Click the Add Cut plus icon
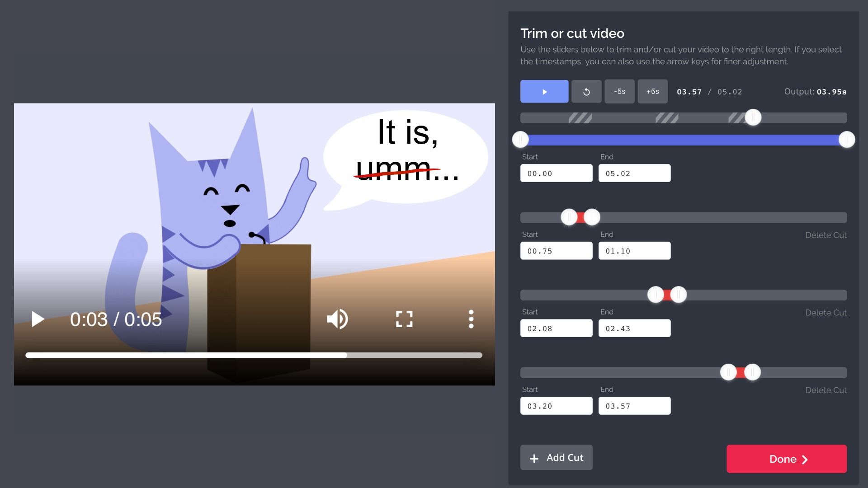Image resolution: width=868 pixels, height=488 pixels. pyautogui.click(x=534, y=458)
